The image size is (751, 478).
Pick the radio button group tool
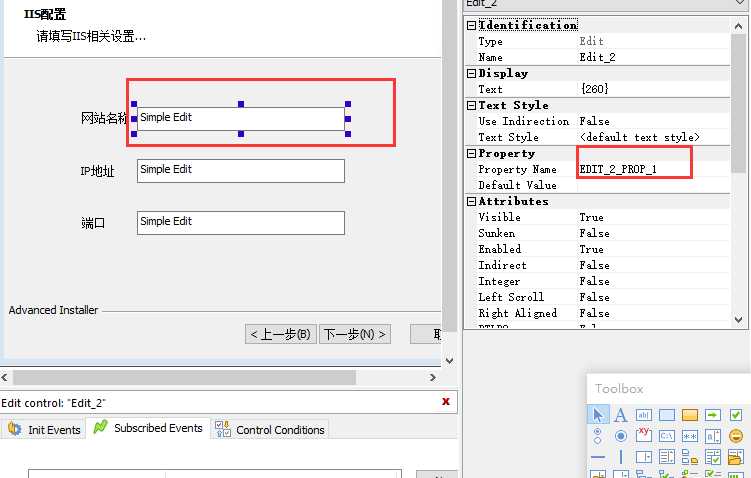[598, 436]
